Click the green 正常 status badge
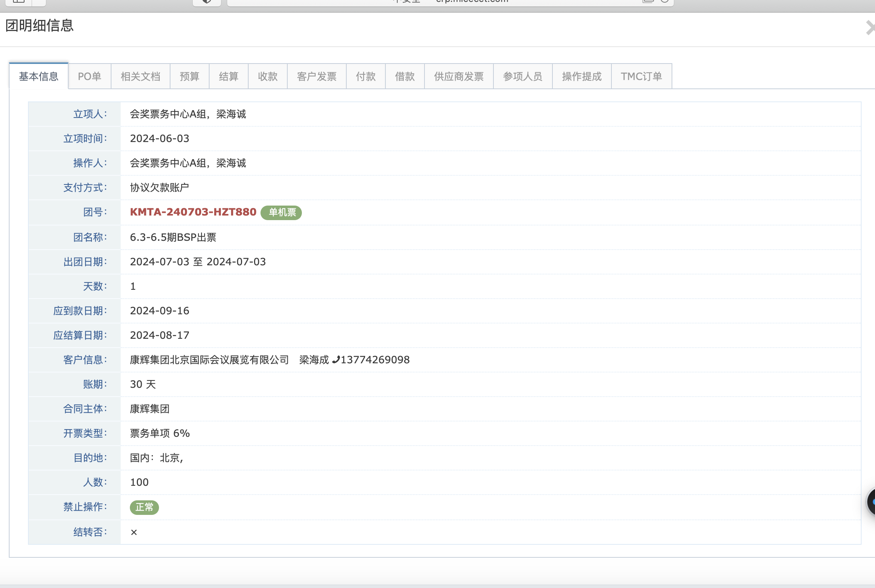875x588 pixels. 144,507
